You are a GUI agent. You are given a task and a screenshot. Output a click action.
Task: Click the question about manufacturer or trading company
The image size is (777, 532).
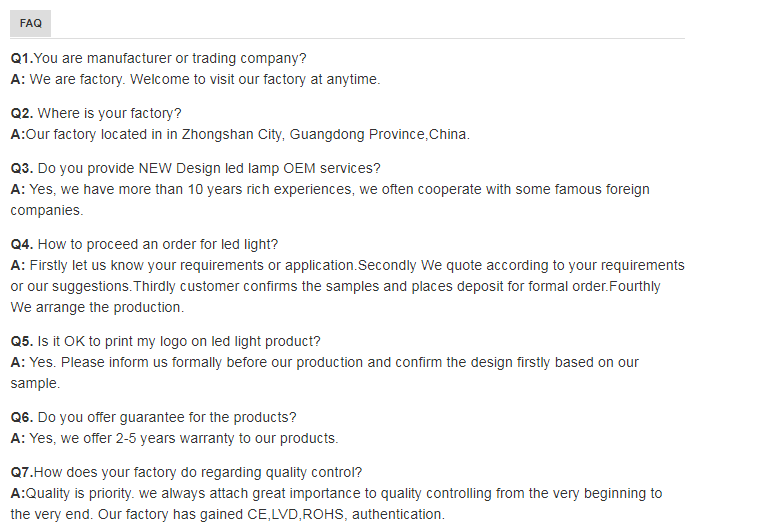click(x=170, y=59)
